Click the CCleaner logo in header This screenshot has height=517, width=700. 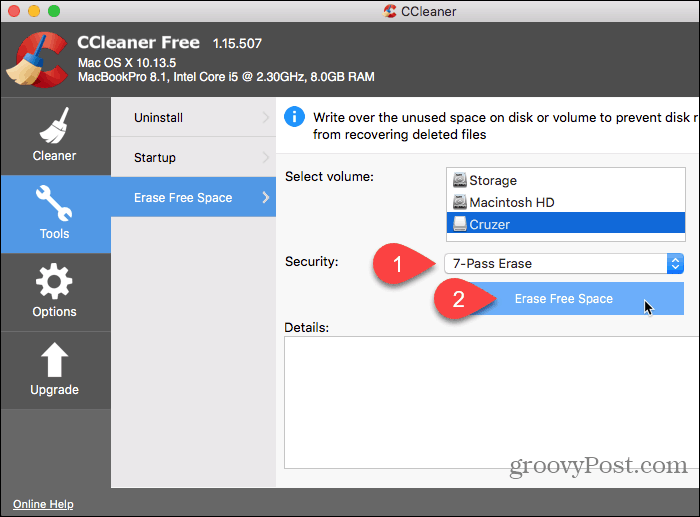pos(37,59)
